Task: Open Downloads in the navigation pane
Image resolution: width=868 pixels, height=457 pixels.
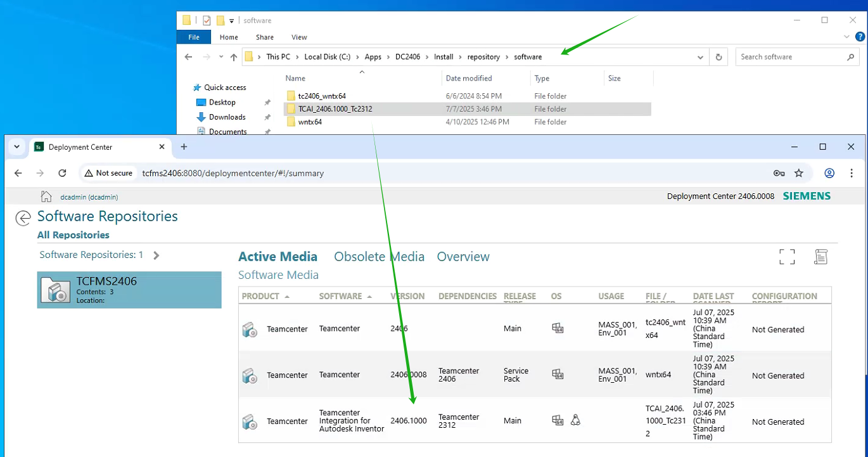Action: 227,117
